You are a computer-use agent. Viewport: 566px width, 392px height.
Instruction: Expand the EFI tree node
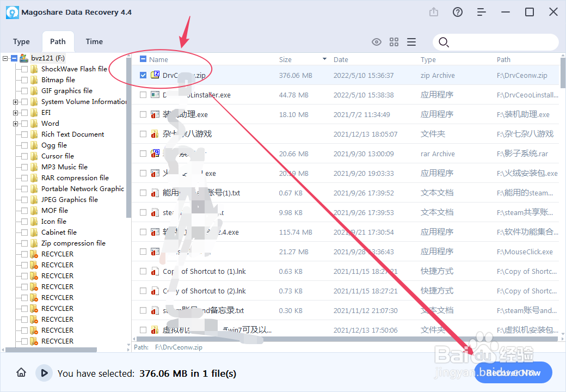coord(16,113)
